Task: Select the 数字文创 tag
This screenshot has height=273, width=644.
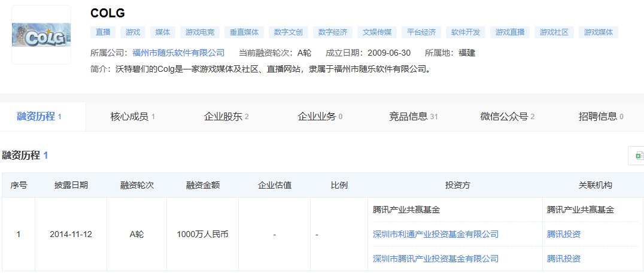Action: click(x=288, y=32)
